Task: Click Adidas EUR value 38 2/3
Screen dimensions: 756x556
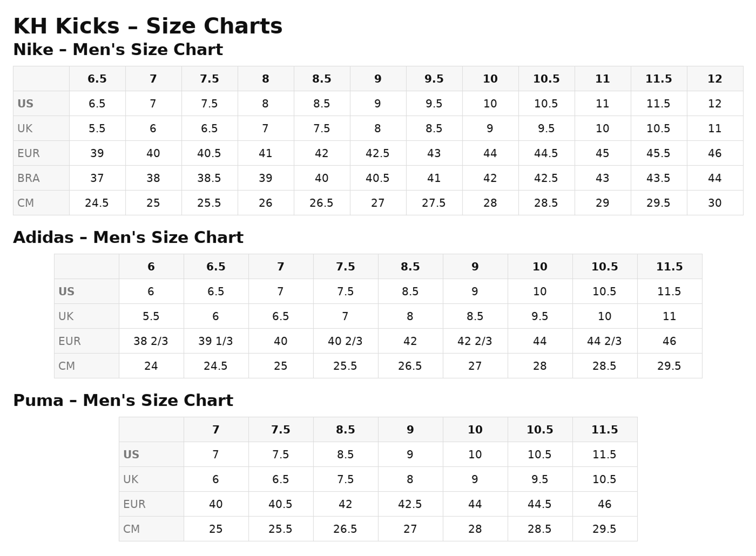Action: pos(151,341)
